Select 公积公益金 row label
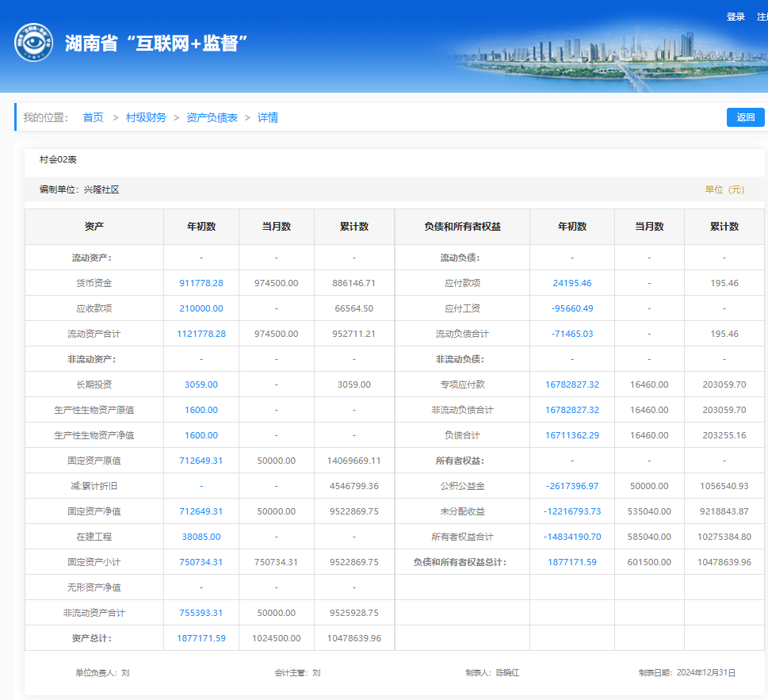The height and width of the screenshot is (700, 768). (x=462, y=486)
